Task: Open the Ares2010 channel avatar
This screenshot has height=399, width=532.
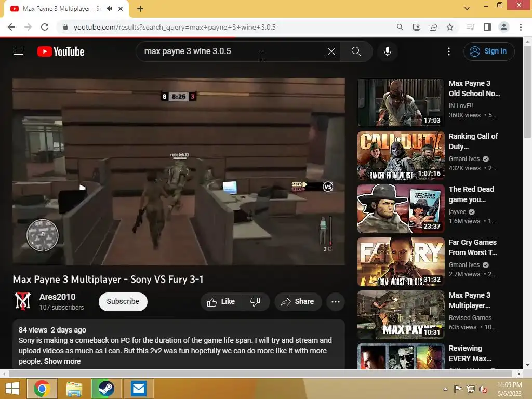Action: (23, 301)
